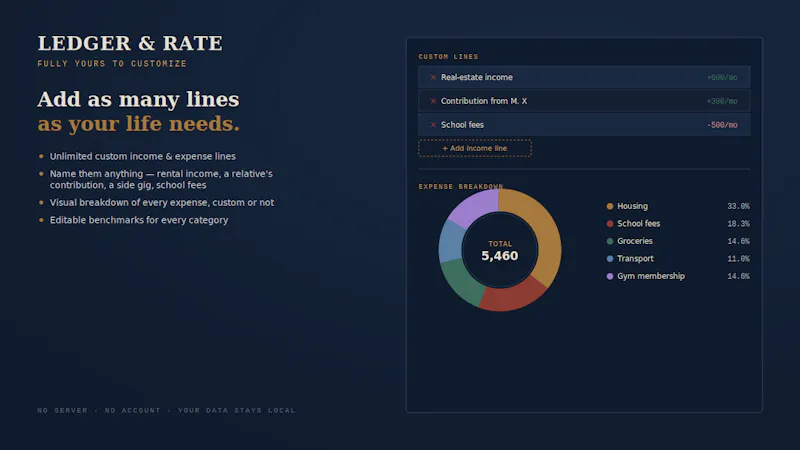Click the 33.0% Housing percentage
Image resolution: width=800 pixels, height=450 pixels.
coord(738,206)
